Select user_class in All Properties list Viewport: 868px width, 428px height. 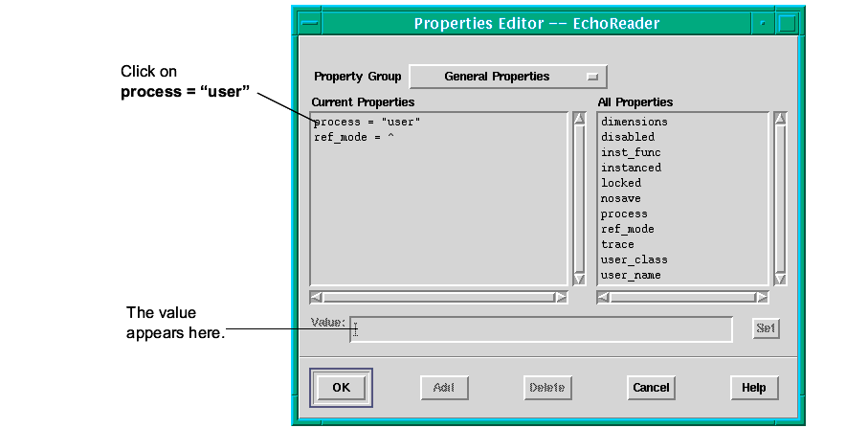tap(634, 260)
